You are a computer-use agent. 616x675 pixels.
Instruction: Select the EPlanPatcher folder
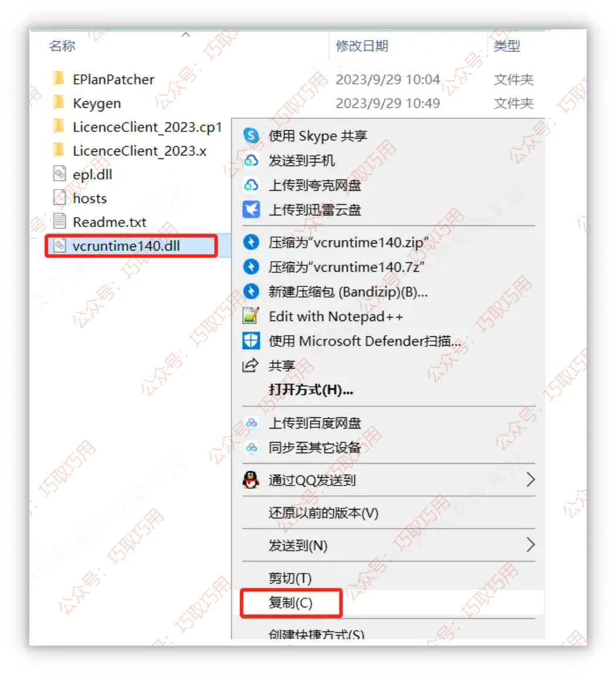[114, 79]
